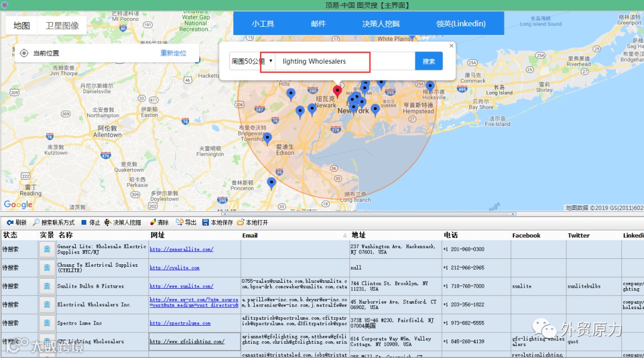Screen dimensions: 644x358
Task: Click the lighting Wholesalers search field
Action: (x=345, y=61)
